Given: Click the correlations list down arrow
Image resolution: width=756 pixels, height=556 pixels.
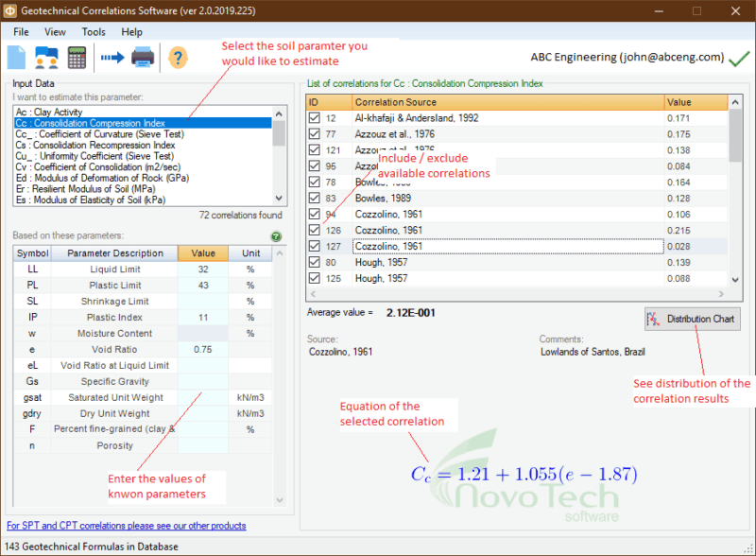Looking at the screenshot, I should point(735,280).
